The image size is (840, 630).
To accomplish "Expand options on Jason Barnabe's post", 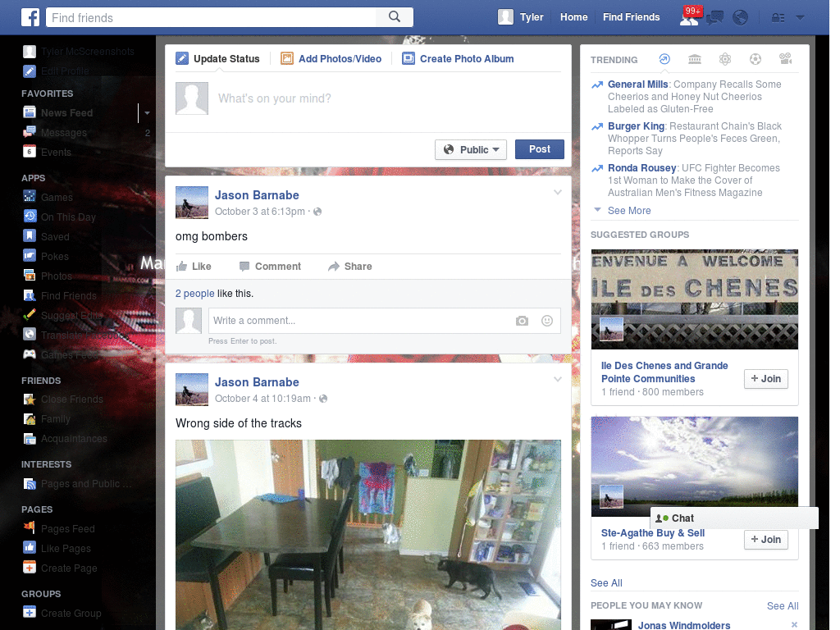I will 558,192.
